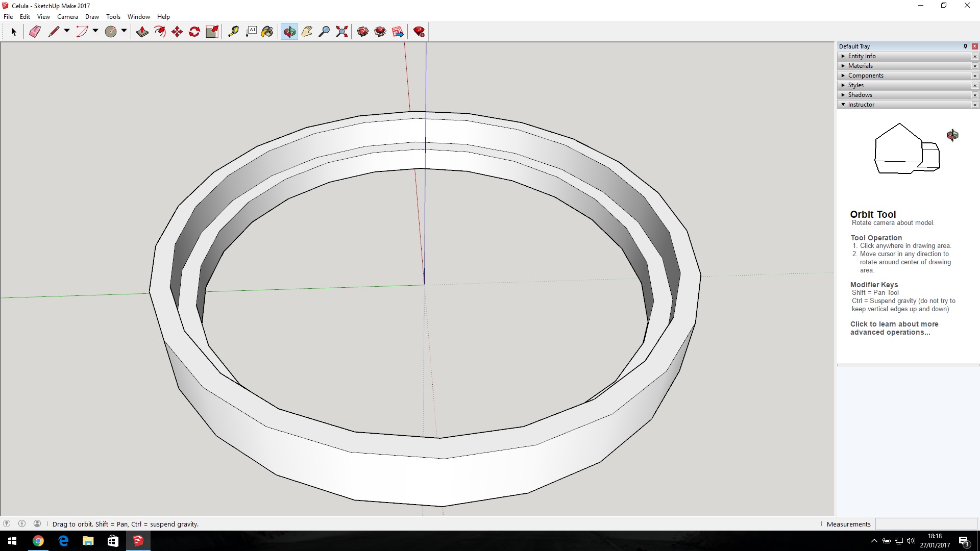
Task: Pick the Eraser tool
Action: coord(35,32)
